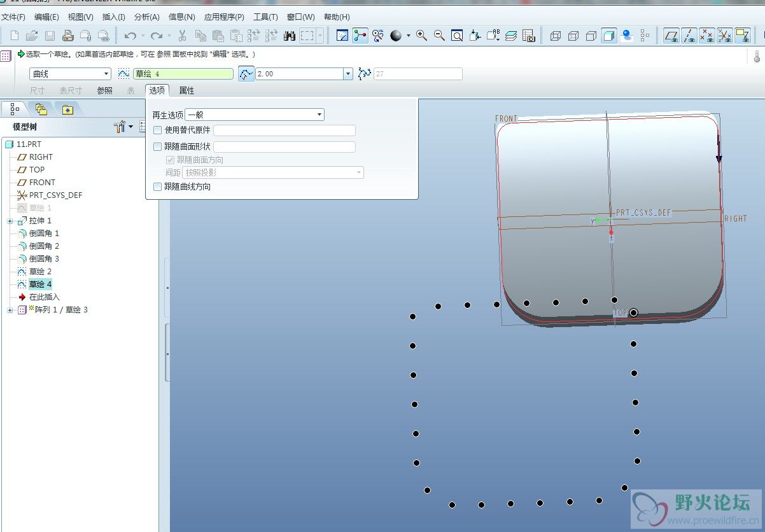The height and width of the screenshot is (532, 765).
Task: Open the 2.00 spacing value dropdown
Action: [x=348, y=74]
